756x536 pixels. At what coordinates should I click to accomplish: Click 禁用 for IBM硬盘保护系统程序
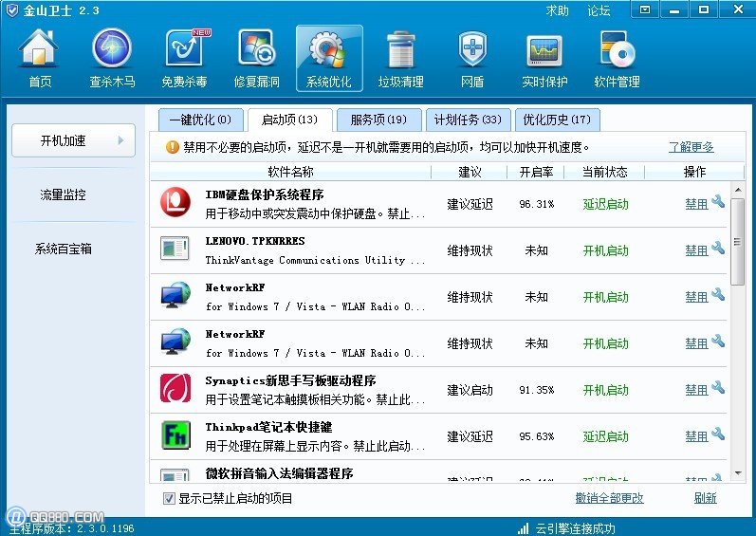(x=696, y=204)
